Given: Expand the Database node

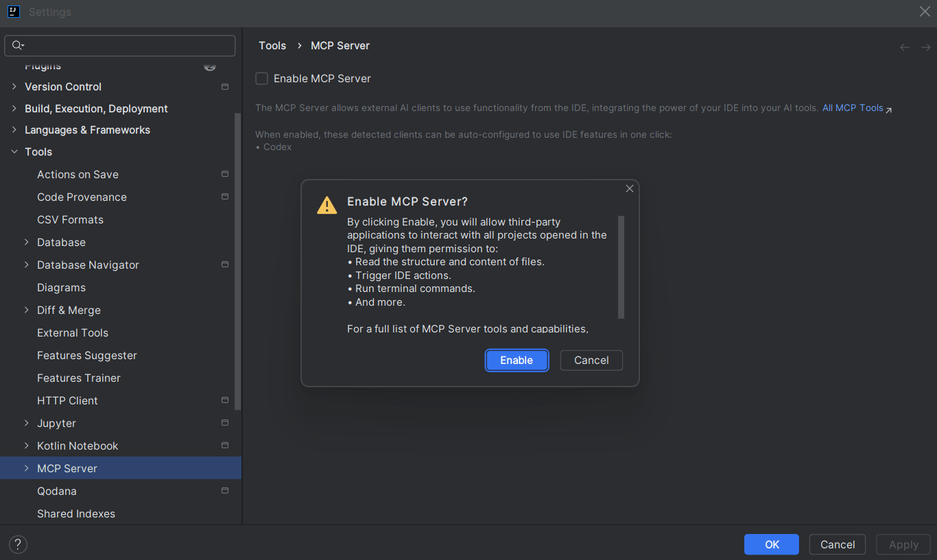Looking at the screenshot, I should click(x=27, y=243).
